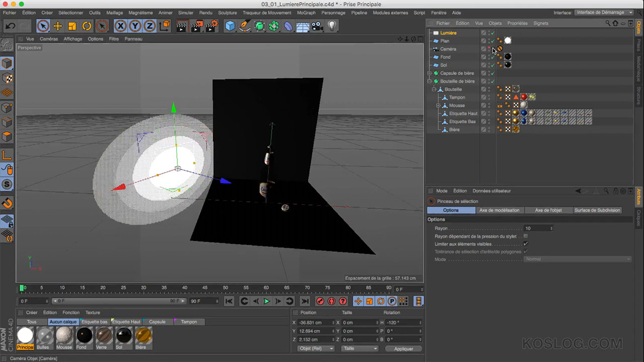Click the Camera icon in the toolbar
Viewport: 644px width, 362px height.
pos(317,26)
